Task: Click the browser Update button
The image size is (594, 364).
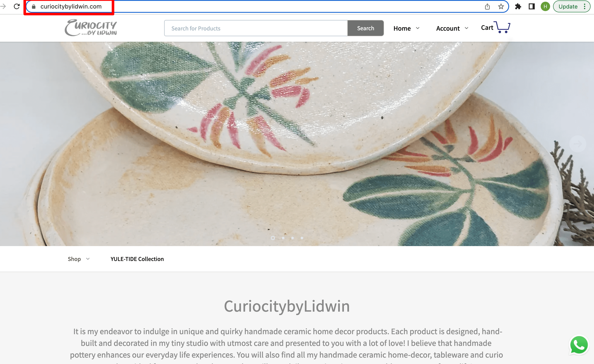Action: pyautogui.click(x=568, y=7)
